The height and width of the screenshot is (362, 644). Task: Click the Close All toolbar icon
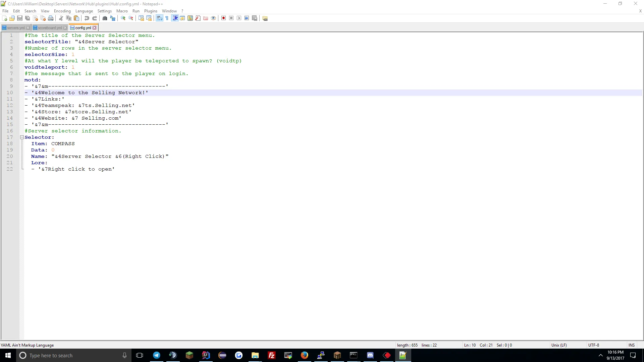pos(43,18)
